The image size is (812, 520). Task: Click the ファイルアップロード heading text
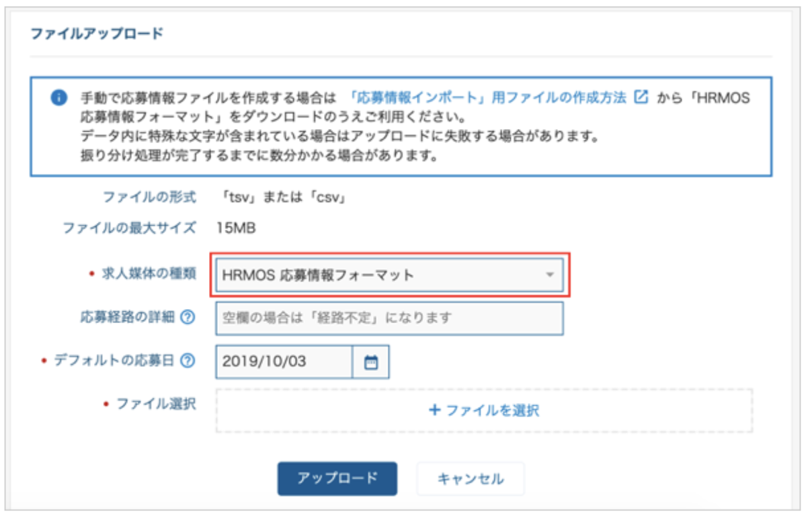pyautogui.click(x=97, y=33)
